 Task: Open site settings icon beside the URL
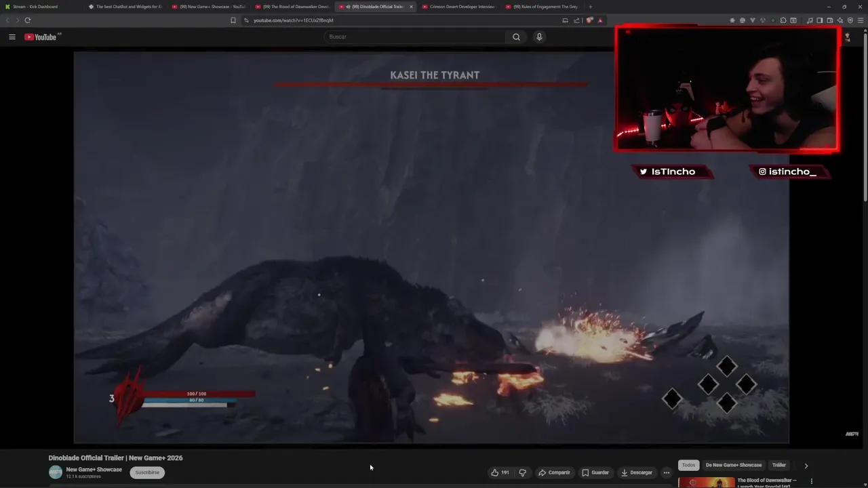(246, 20)
